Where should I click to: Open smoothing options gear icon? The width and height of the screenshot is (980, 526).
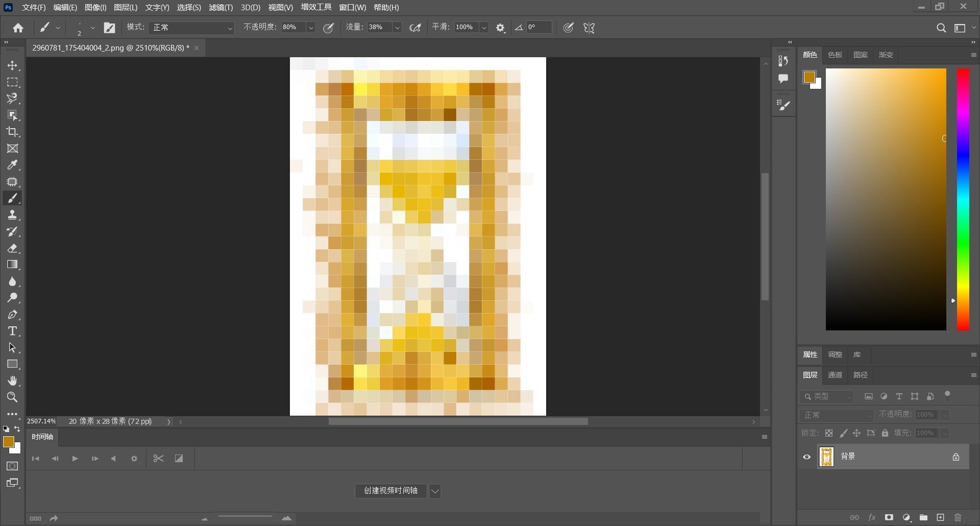pos(501,28)
